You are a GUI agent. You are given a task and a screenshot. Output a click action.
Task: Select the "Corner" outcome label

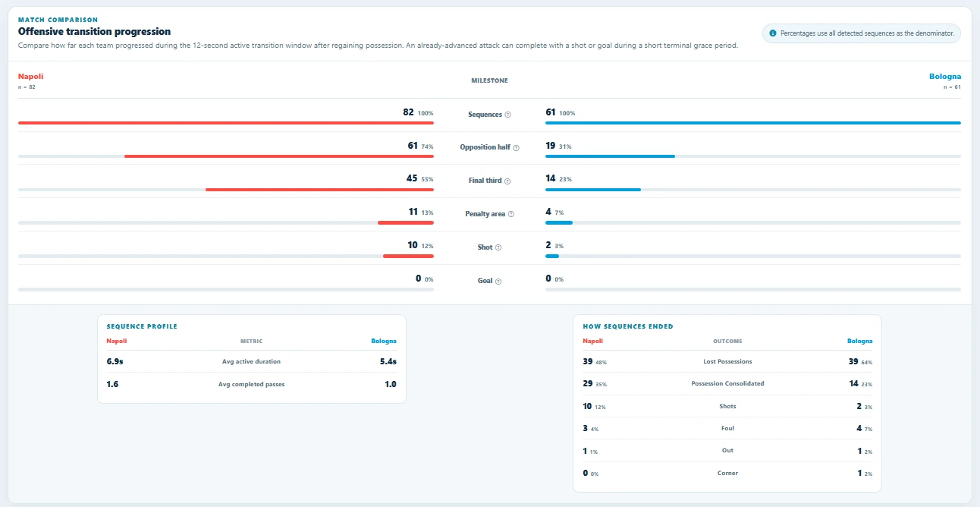[x=727, y=474]
